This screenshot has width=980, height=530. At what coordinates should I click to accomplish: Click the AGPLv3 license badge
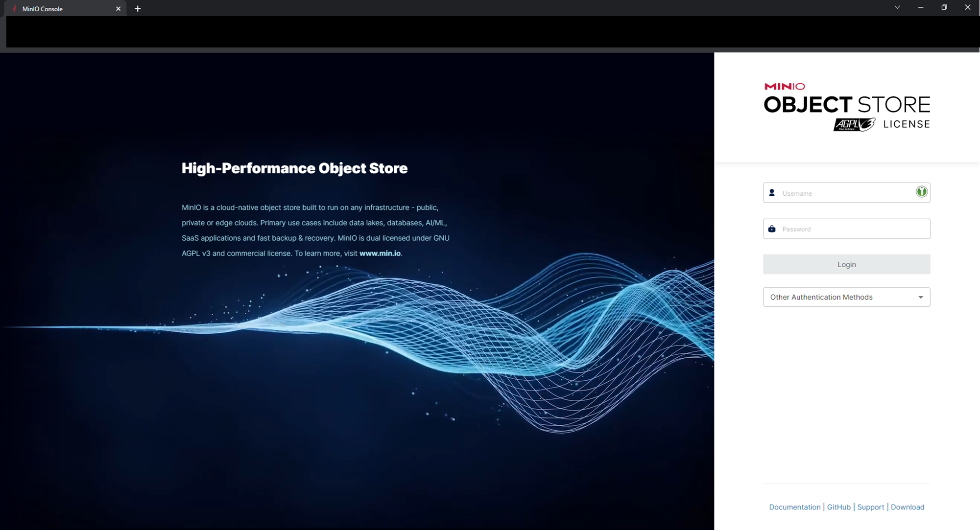point(854,124)
